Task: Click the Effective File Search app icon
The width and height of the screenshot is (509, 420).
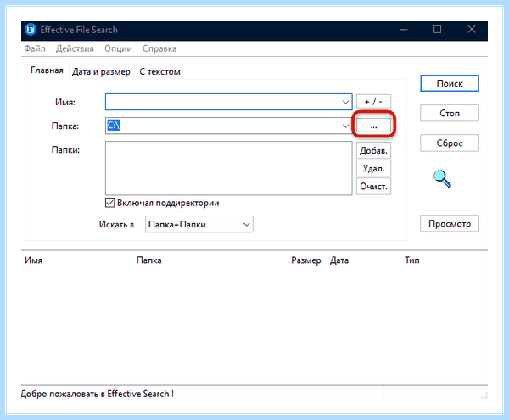Action: pyautogui.click(x=31, y=30)
